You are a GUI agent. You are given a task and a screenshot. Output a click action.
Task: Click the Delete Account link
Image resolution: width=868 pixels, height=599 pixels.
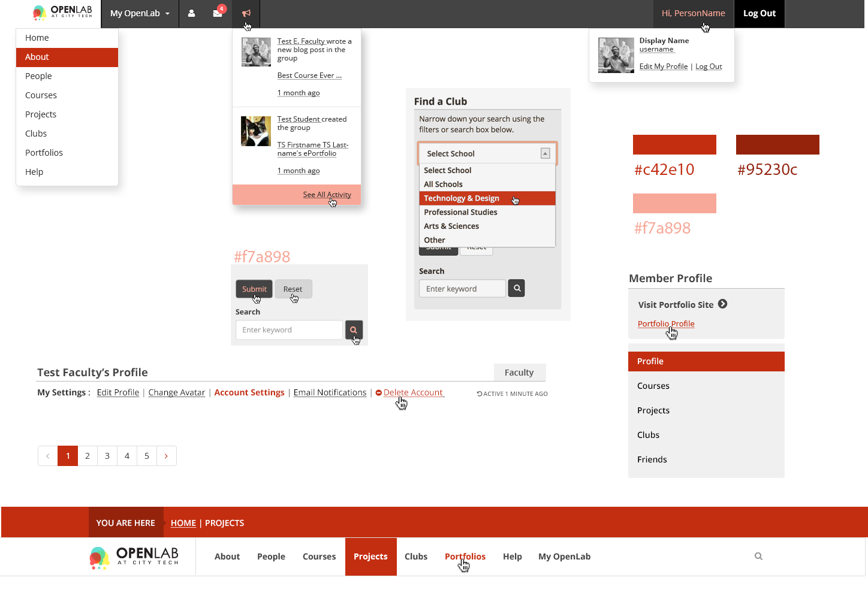tap(413, 392)
